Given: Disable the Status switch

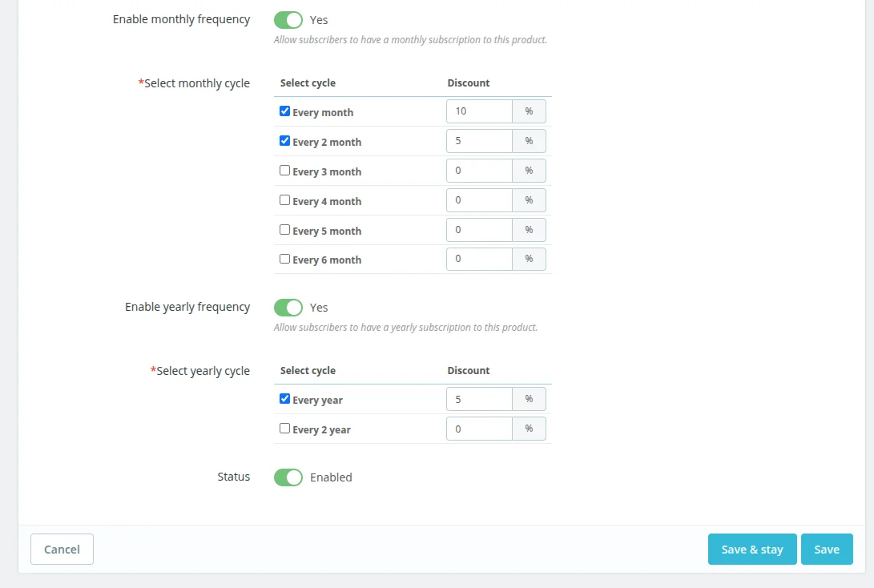Looking at the screenshot, I should (288, 477).
